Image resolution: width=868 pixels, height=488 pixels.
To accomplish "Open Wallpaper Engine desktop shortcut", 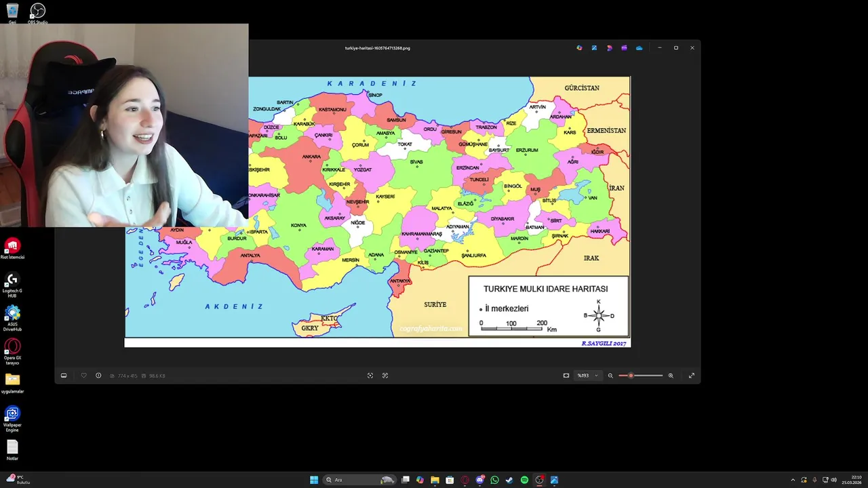I will [x=12, y=419].
